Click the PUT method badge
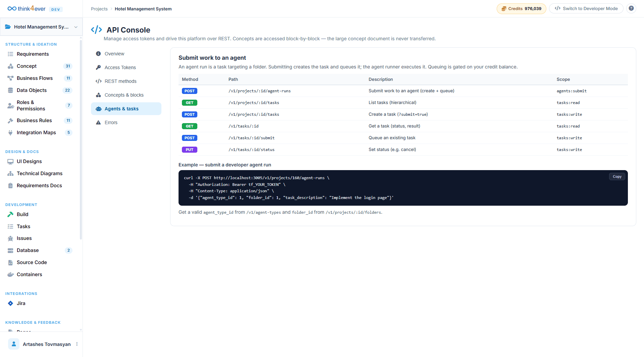The width and height of the screenshot is (644, 357). click(x=189, y=150)
